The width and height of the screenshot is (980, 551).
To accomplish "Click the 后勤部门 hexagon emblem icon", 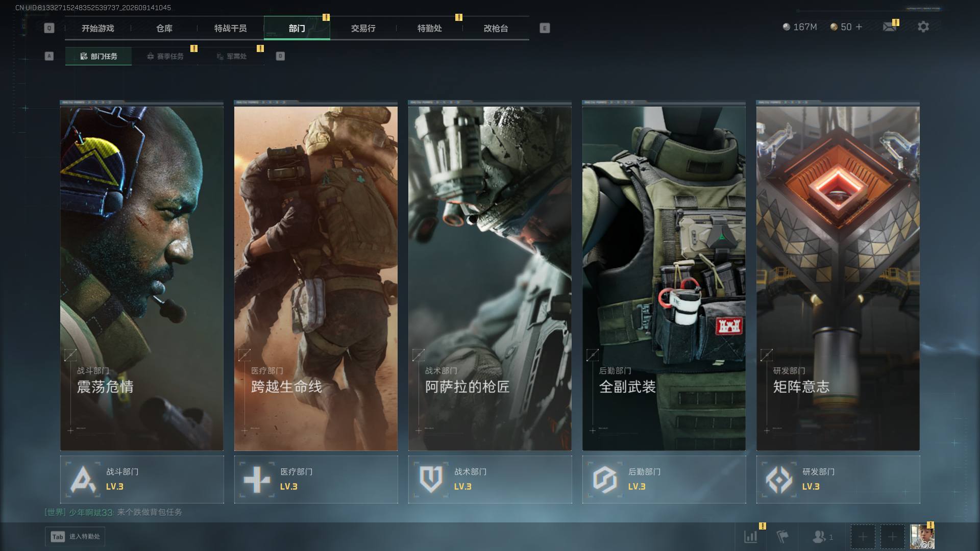I will [605, 480].
